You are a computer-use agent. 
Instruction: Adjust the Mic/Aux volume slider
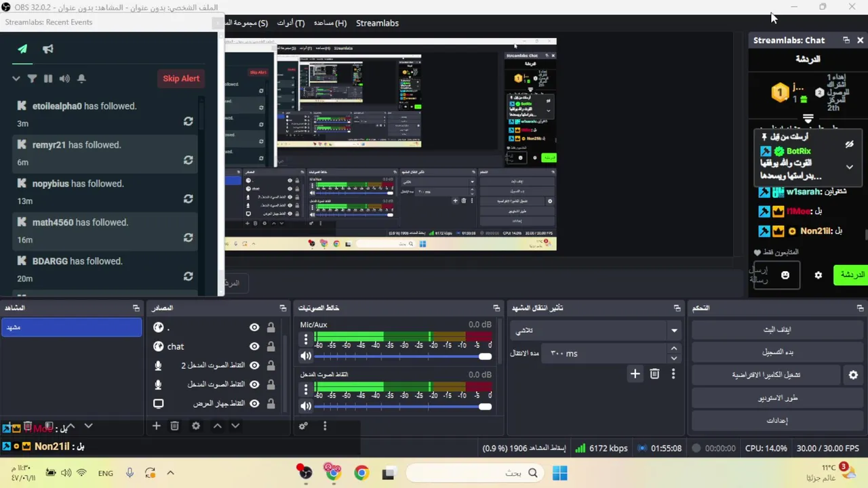tap(403, 357)
